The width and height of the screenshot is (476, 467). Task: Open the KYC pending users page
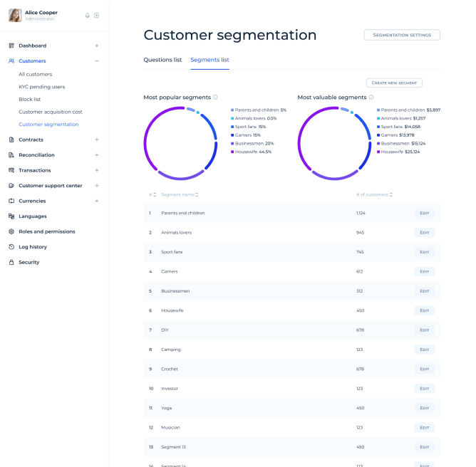click(41, 87)
